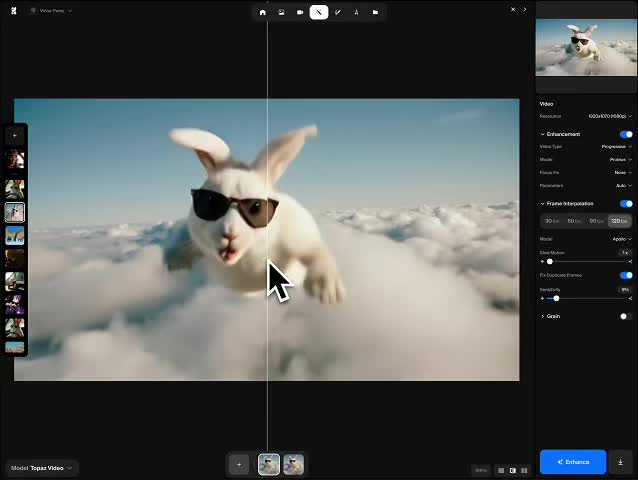Screen dimensions: 638x480
Task: Click the Enhance button
Action: click(x=573, y=462)
